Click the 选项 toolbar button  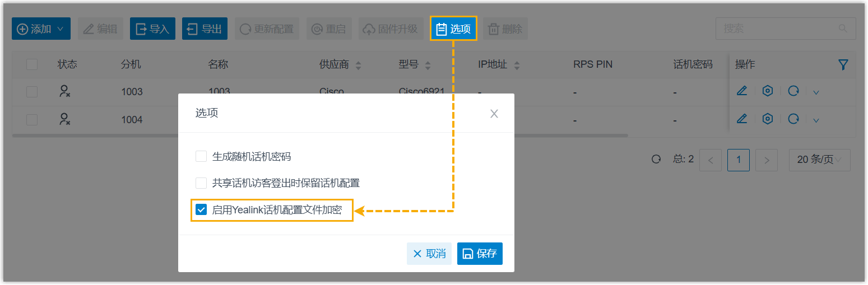[x=453, y=29]
